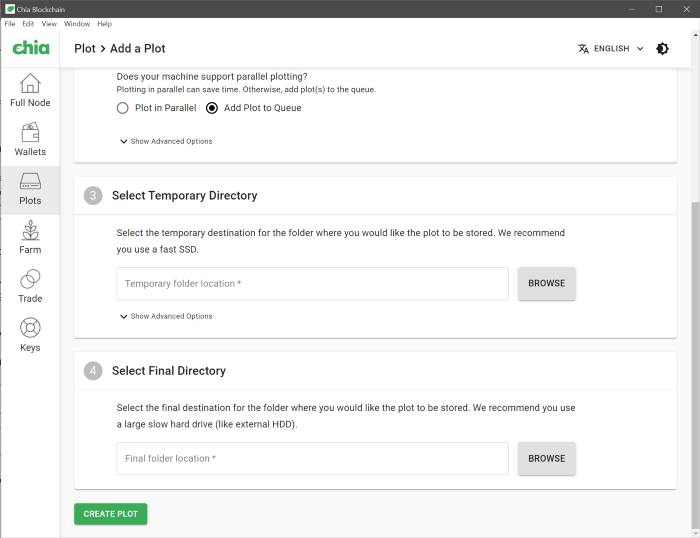The width and height of the screenshot is (700, 538).
Task: Expand advanced options under parallel plotting
Action: point(166,141)
